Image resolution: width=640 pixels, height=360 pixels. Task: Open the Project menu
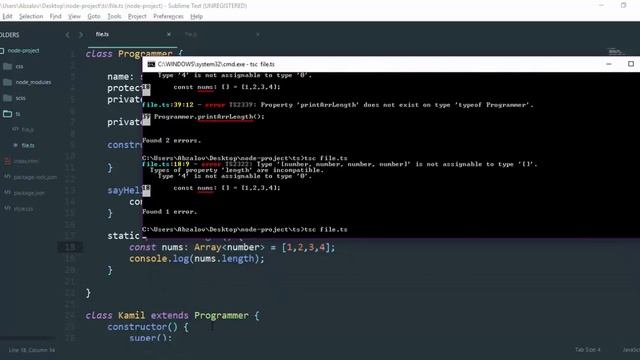tap(137, 16)
